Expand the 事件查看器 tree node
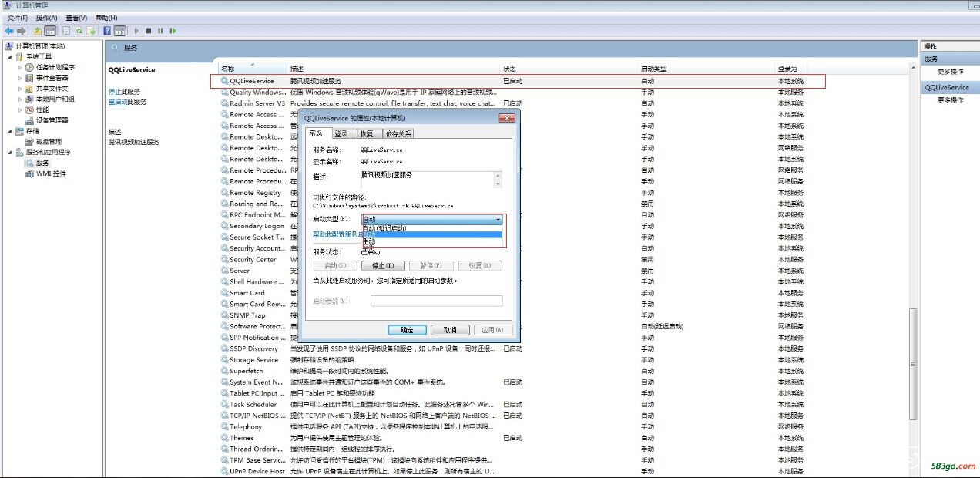The image size is (980, 478). coord(21,78)
